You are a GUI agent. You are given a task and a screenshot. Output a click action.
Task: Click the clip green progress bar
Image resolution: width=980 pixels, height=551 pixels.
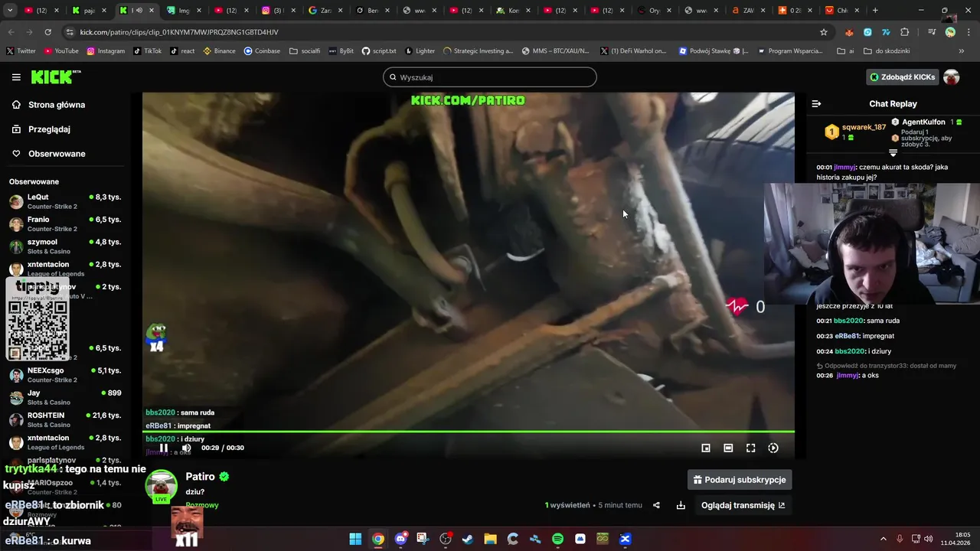(469, 432)
